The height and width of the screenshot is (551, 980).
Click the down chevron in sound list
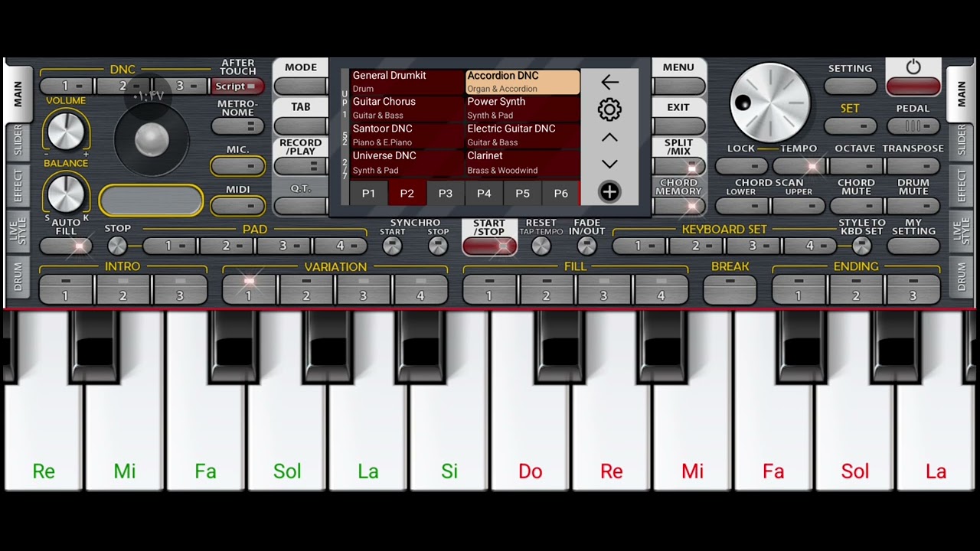609,164
